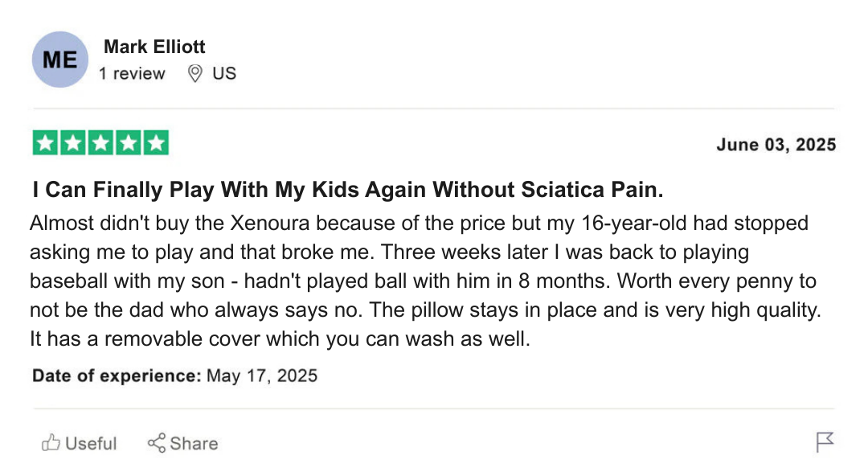Click the "Date of experience" label
868x476 pixels.
click(x=117, y=375)
